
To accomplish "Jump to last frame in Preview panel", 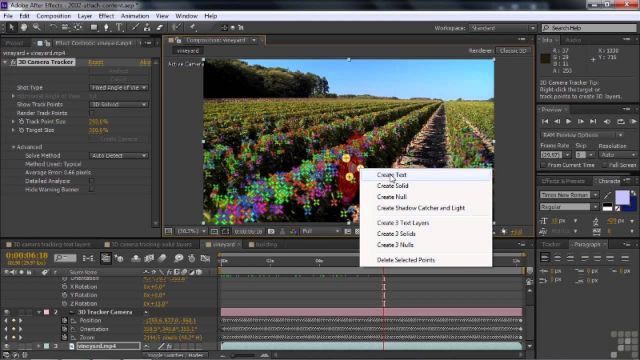I will (593, 121).
